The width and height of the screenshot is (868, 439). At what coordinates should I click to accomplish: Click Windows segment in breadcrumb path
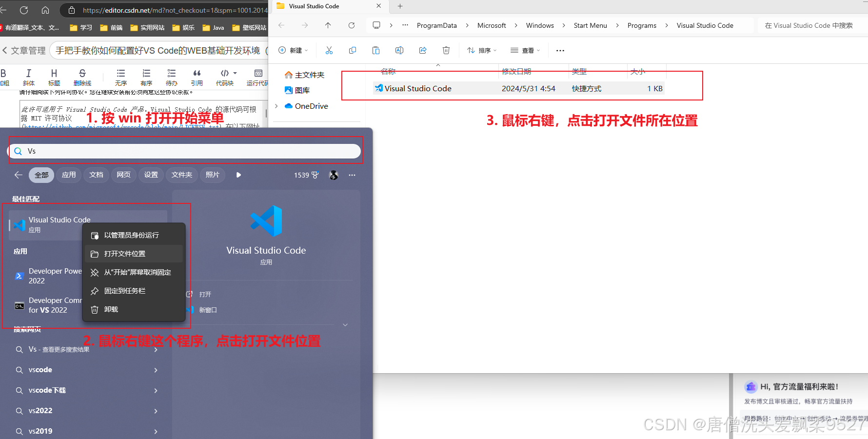540,25
